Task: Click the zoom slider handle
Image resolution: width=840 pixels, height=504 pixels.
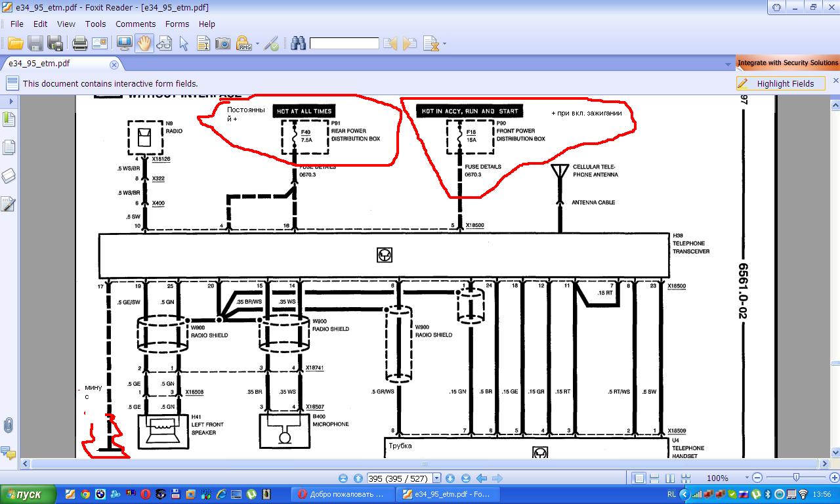Action: point(796,478)
